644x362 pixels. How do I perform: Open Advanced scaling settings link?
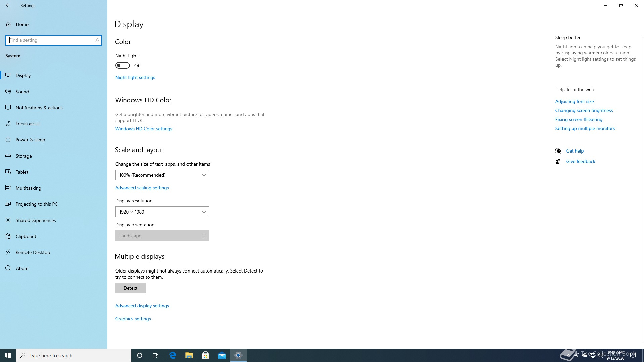pyautogui.click(x=142, y=188)
